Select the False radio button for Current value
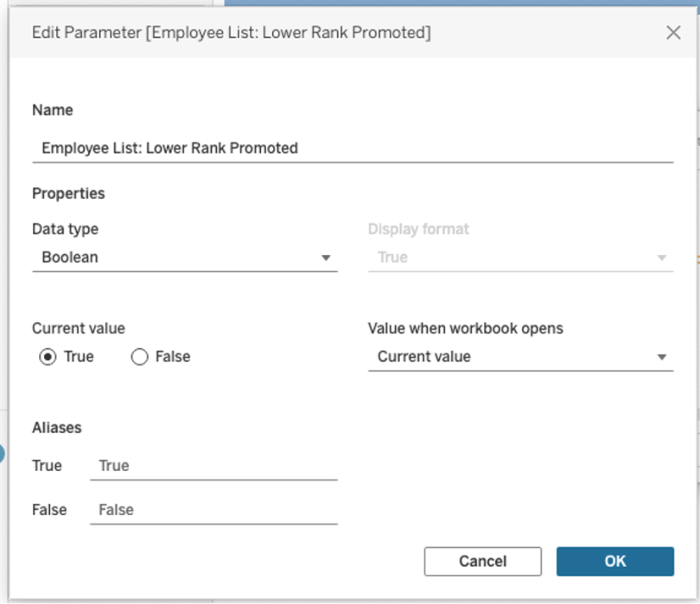This screenshot has width=700, height=604. 139,357
